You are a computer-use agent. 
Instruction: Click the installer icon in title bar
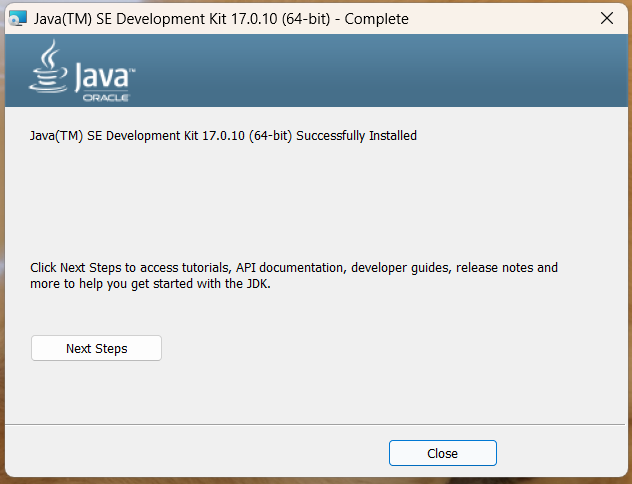tap(18, 19)
